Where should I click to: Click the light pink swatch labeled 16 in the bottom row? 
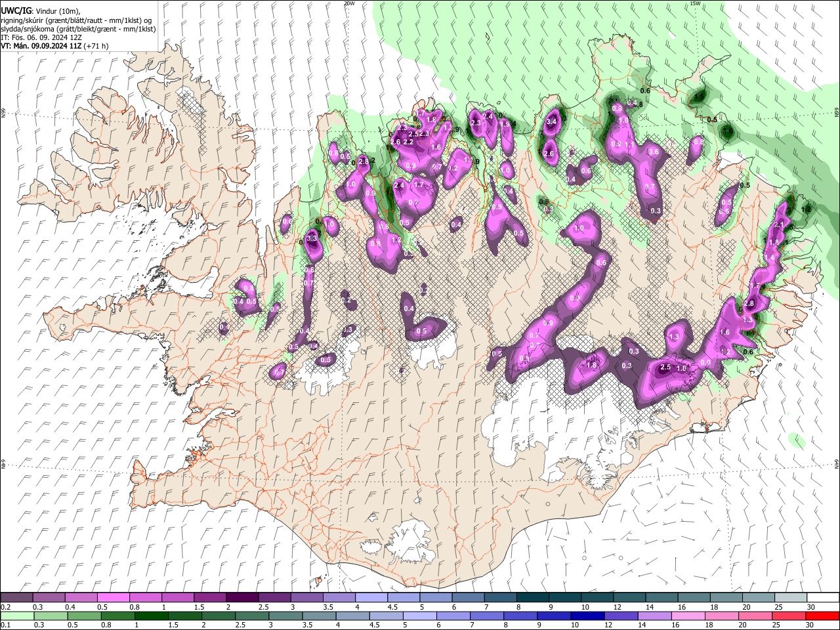687,616
